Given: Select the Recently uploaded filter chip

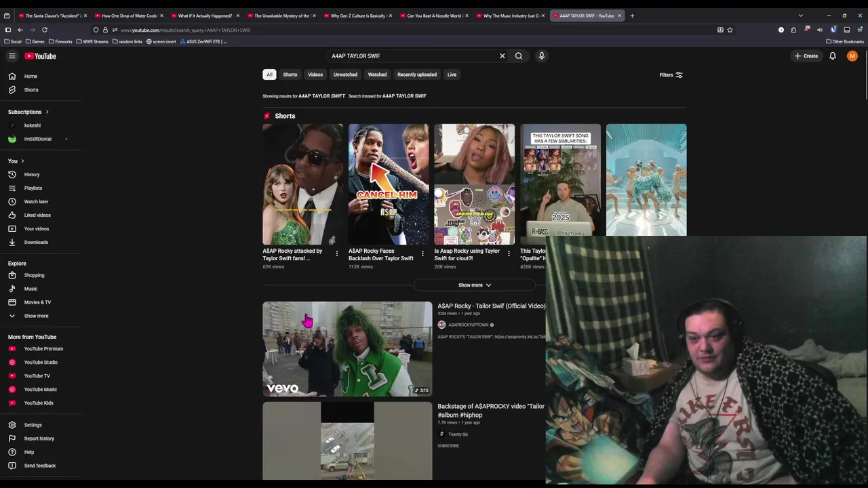Looking at the screenshot, I should tap(417, 75).
